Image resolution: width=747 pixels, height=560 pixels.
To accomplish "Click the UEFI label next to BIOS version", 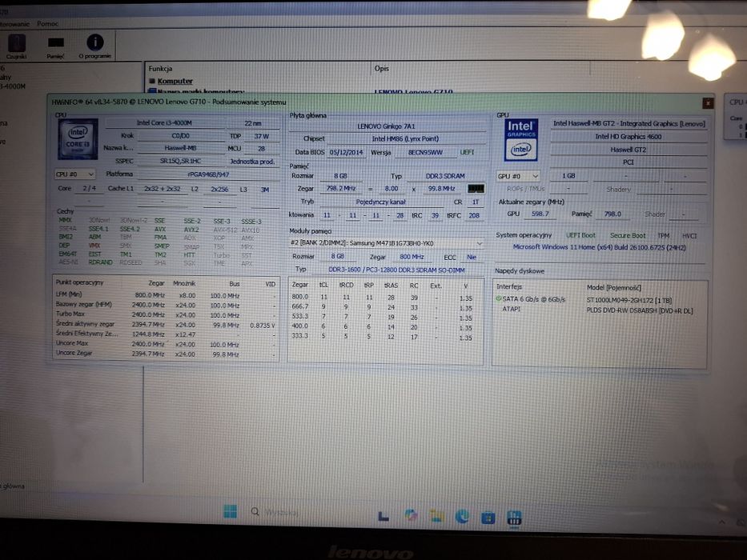I will click(467, 152).
